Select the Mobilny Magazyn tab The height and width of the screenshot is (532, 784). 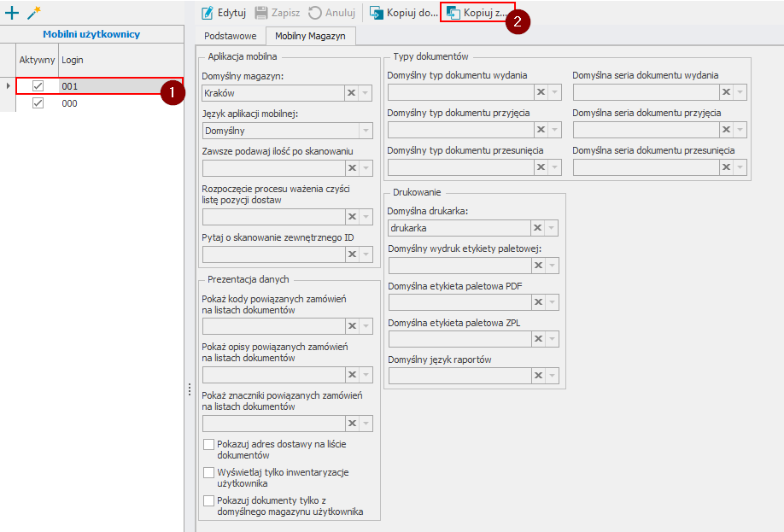[x=310, y=36]
